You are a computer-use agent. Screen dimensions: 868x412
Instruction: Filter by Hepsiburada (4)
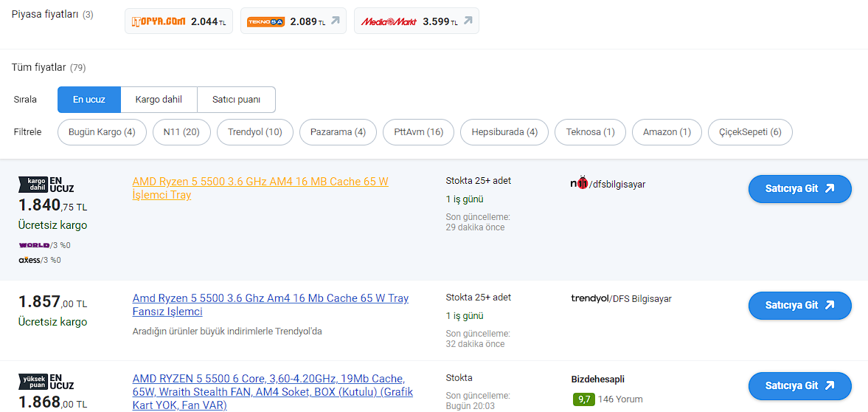504,132
